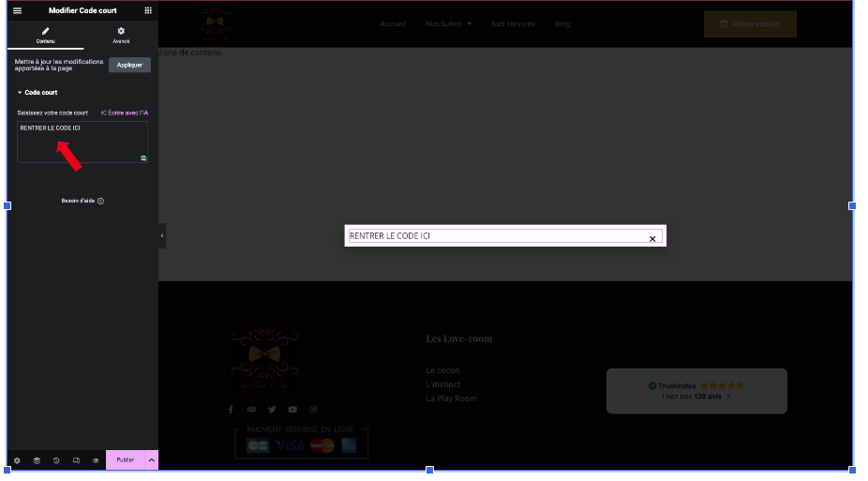Click the Twitter icon in footer

point(272,410)
